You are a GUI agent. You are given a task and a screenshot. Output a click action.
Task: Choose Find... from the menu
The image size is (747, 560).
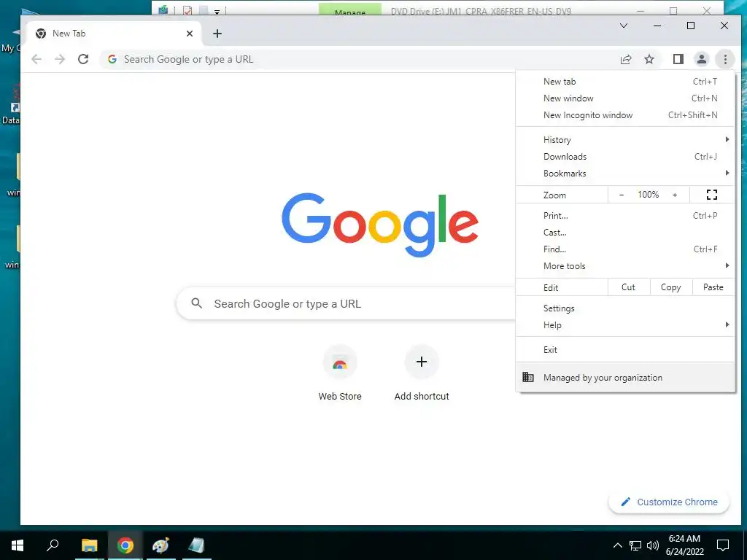pos(625,249)
